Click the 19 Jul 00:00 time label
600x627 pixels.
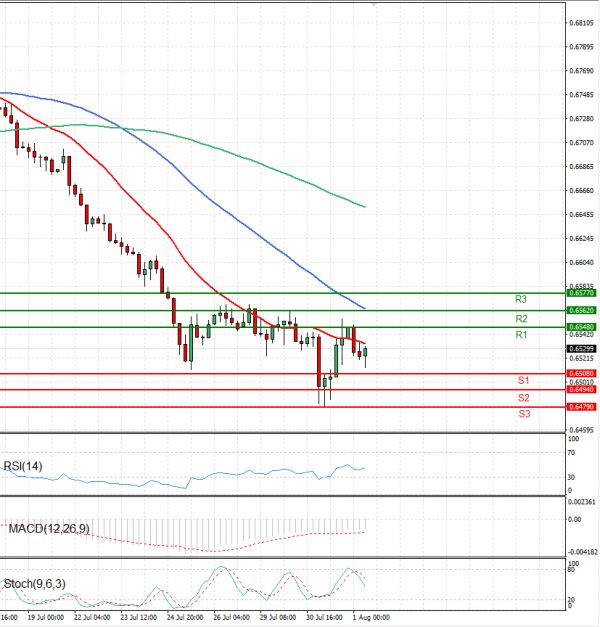(x=46, y=617)
